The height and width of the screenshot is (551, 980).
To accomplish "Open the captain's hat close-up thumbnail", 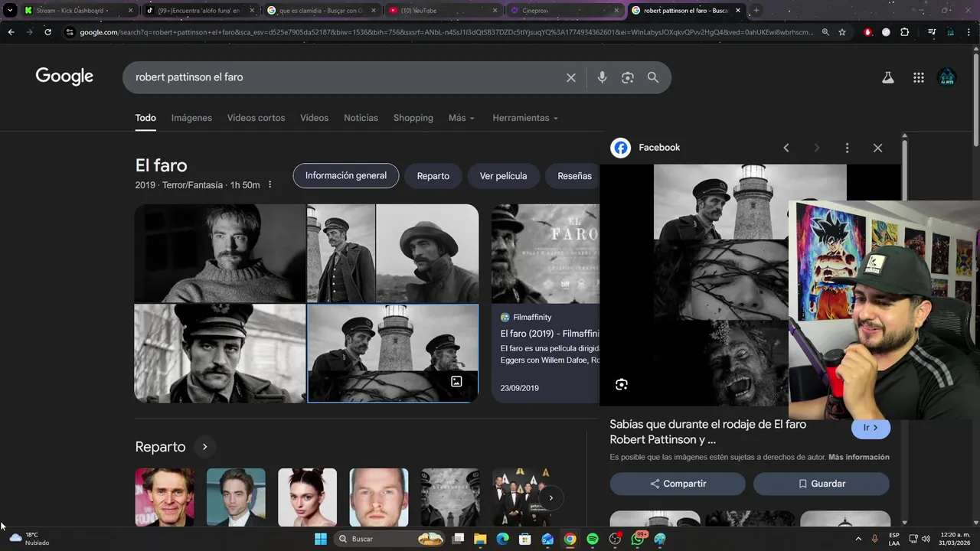I will click(x=220, y=353).
